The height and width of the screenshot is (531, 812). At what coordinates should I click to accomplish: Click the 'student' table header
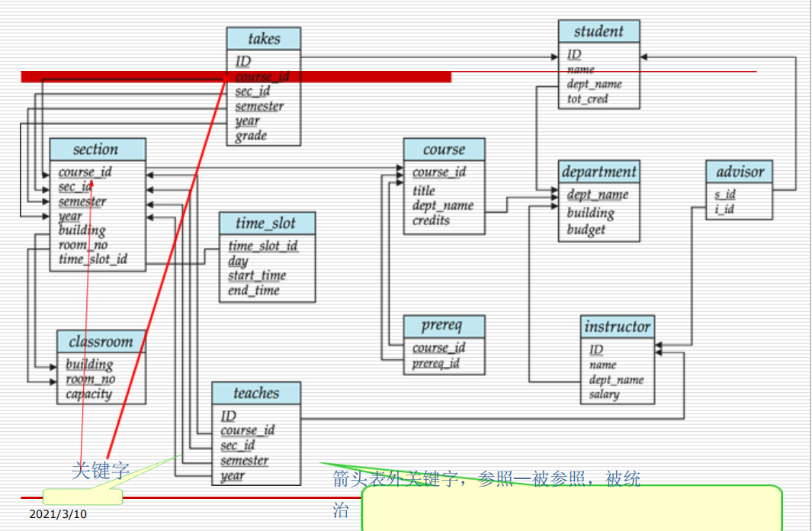coord(599,31)
